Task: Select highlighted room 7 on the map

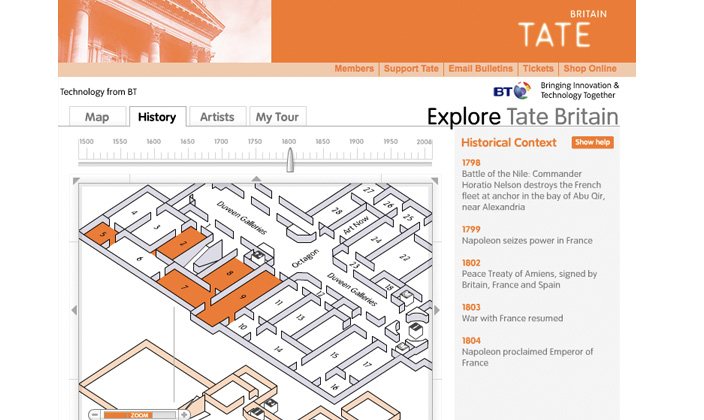Action: pyautogui.click(x=184, y=287)
